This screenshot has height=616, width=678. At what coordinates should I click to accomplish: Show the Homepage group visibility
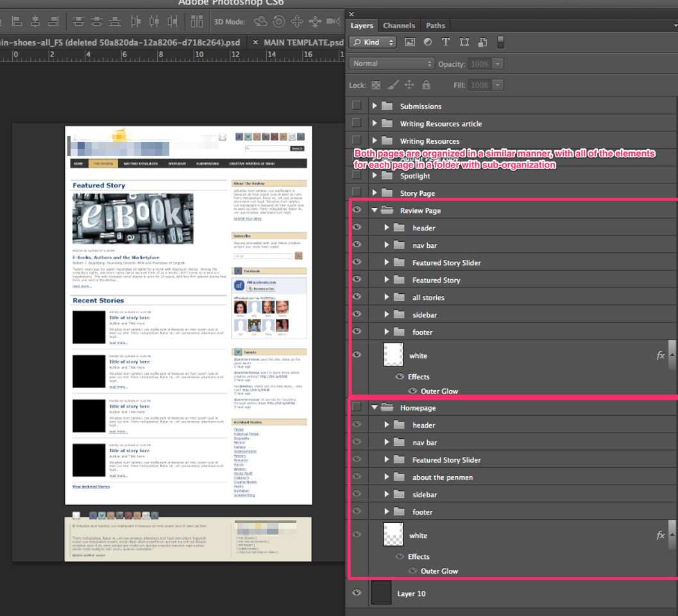tap(357, 407)
